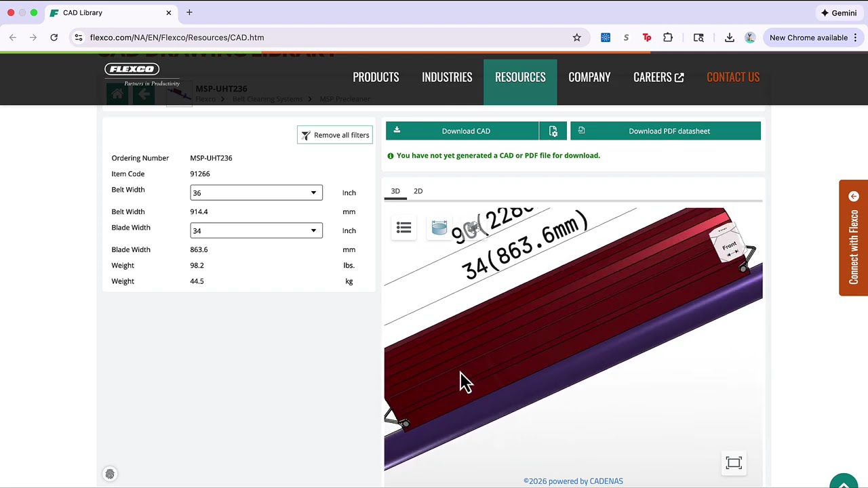The height and width of the screenshot is (488, 868).
Task: Click the Chrome profile avatar
Action: (x=750, y=37)
